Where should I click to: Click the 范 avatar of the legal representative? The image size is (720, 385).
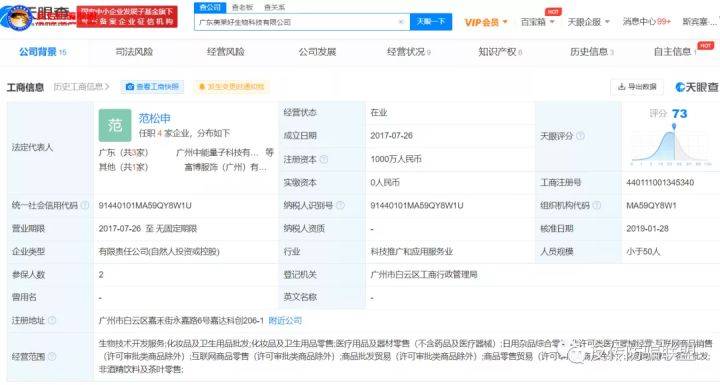point(115,125)
